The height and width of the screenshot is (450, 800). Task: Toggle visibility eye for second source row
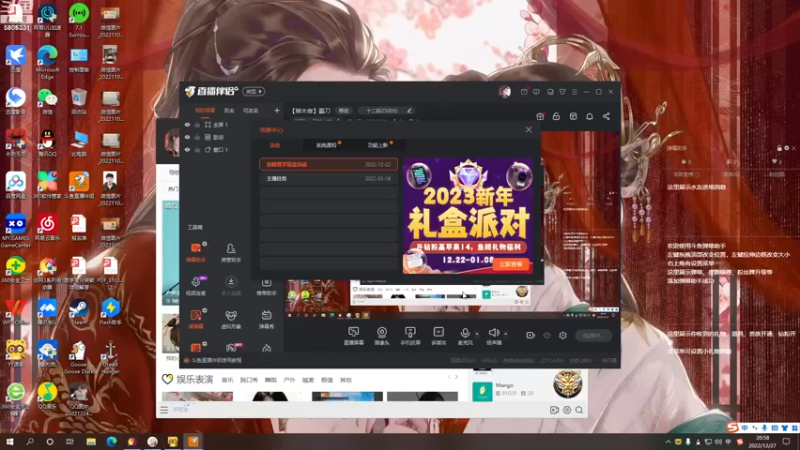(187, 137)
